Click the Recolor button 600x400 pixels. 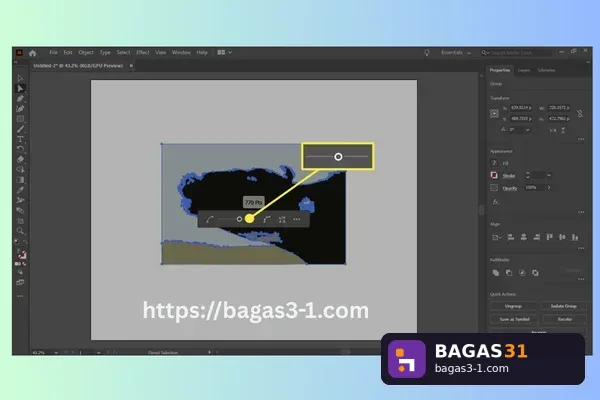point(564,319)
